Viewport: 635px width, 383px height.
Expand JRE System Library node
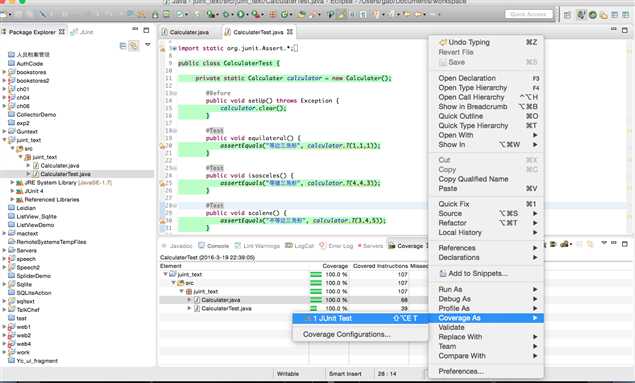click(12, 183)
